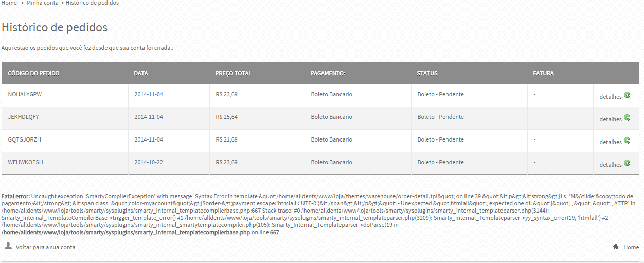Click the CÓDIGO DO PEDIDO column header
Viewport: 644px width, 263px height.
[x=33, y=73]
